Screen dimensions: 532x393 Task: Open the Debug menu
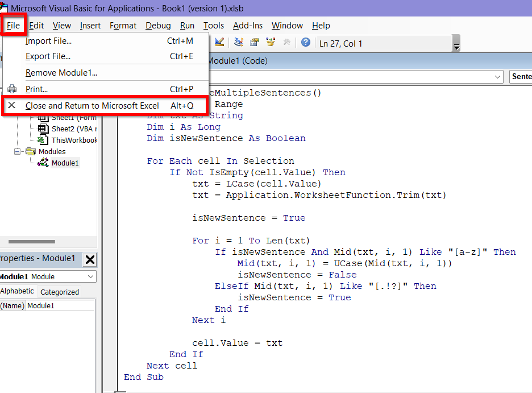(x=158, y=26)
